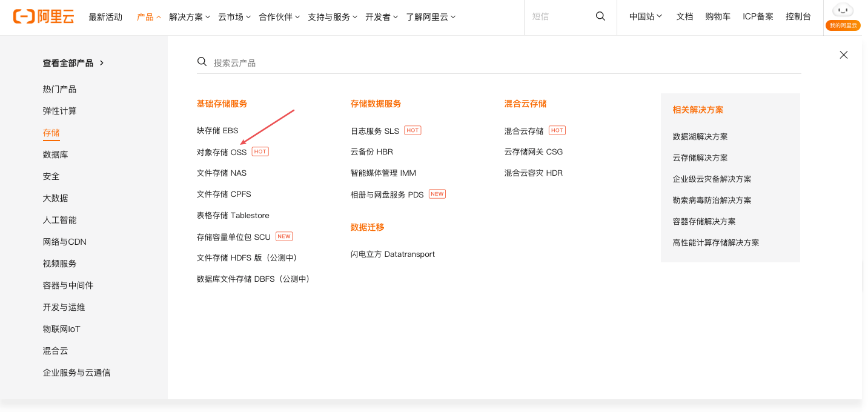Click the HOT badge beside 对象存储 OSS
The height and width of the screenshot is (412, 868).
[x=259, y=151]
